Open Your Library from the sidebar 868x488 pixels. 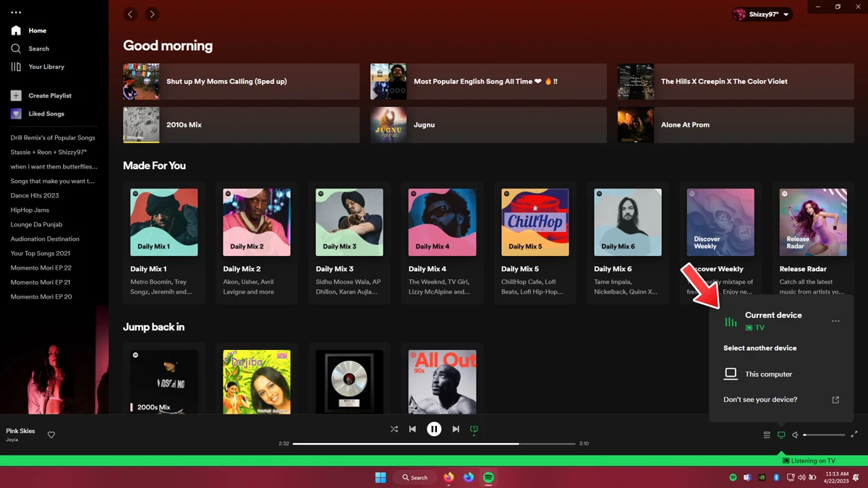click(x=16, y=67)
